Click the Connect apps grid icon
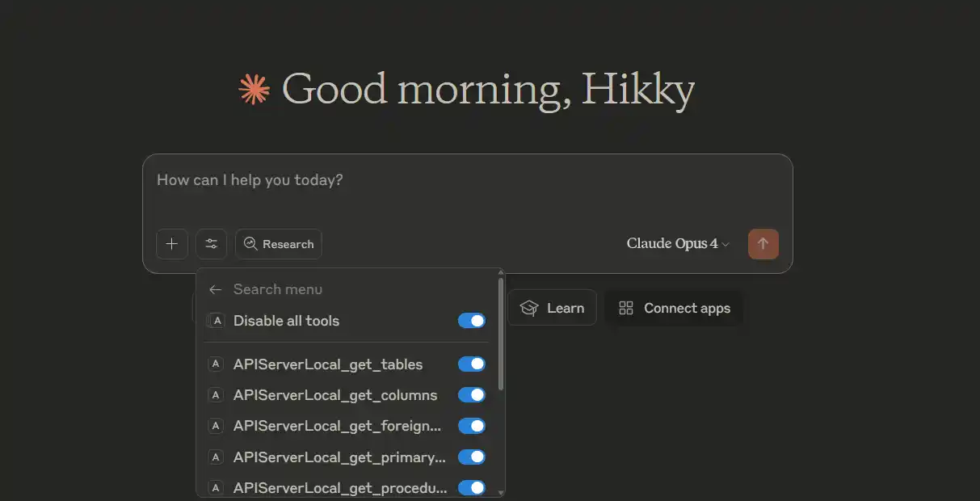Viewport: 980px width, 501px height. click(x=626, y=308)
